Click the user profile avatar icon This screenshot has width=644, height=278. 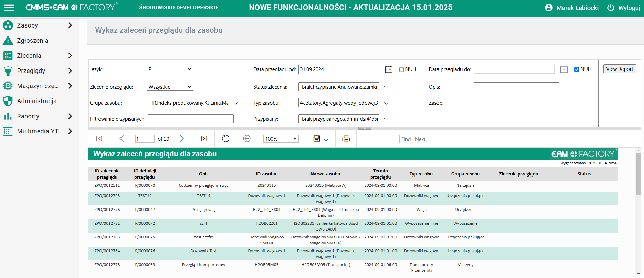(x=549, y=8)
